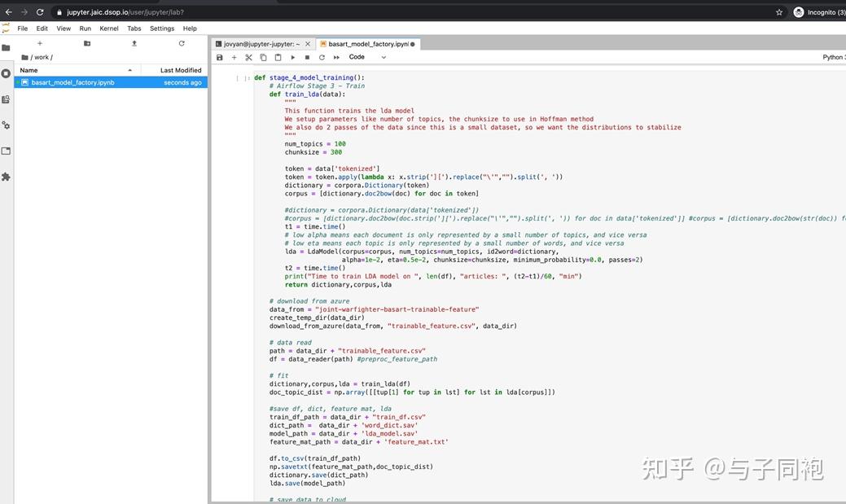Open the tabs list sidebar icon
The image size is (846, 504).
tap(6, 151)
